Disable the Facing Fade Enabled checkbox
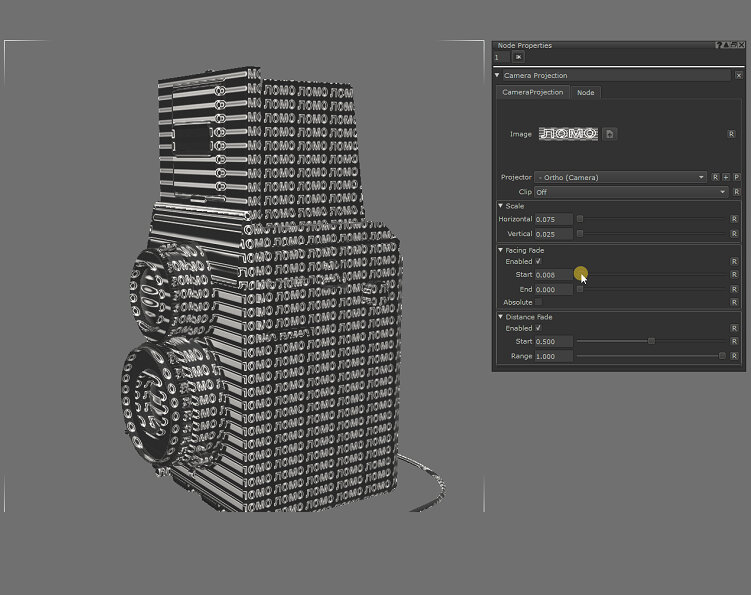Screen dimensions: 751x595 (x=538, y=261)
